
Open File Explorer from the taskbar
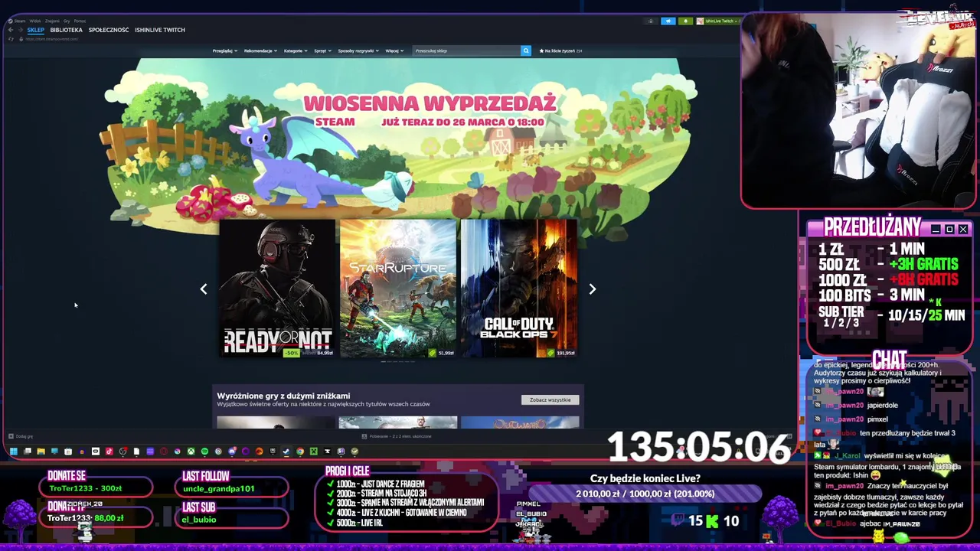click(x=41, y=452)
